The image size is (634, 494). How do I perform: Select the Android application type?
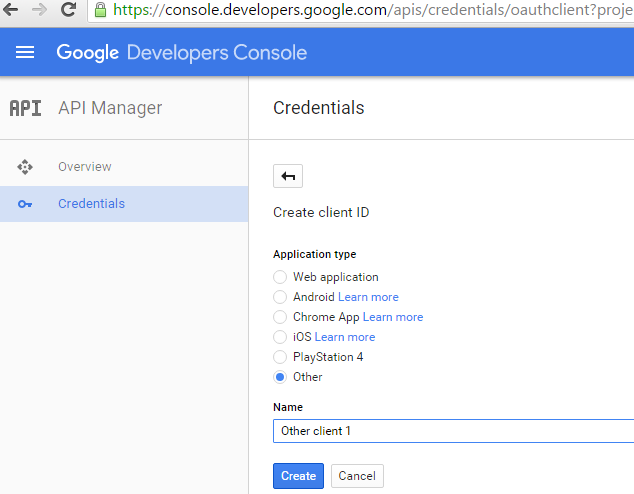click(280, 297)
